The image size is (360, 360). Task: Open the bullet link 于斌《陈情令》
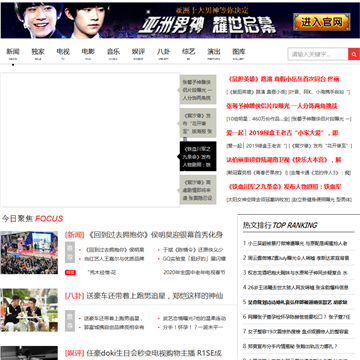pyautogui.click(x=193, y=250)
